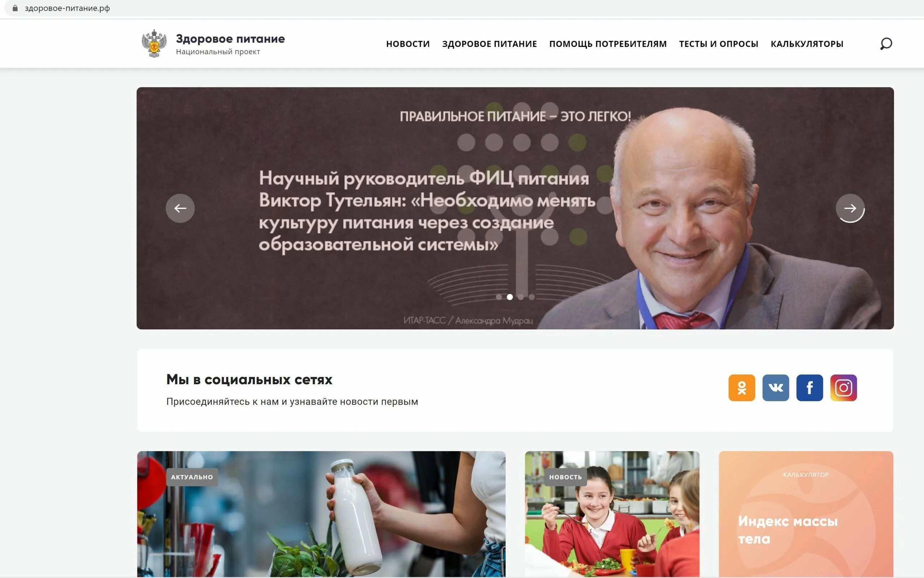The height and width of the screenshot is (578, 924).
Task: Visit the Facebook page icon
Action: (x=810, y=387)
